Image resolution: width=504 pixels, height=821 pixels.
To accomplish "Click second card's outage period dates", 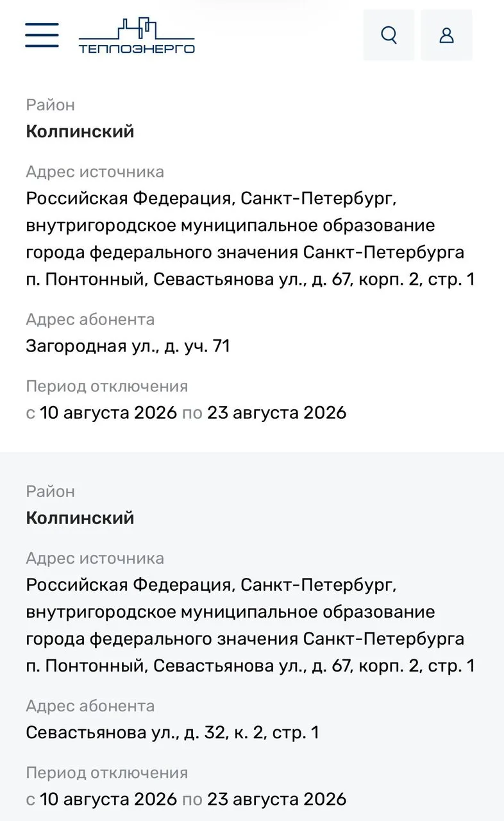I will [187, 799].
